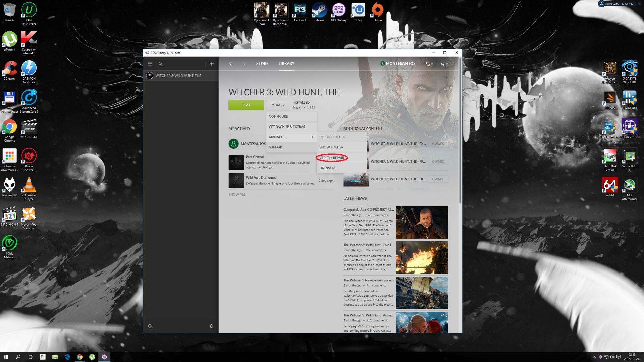The height and width of the screenshot is (362, 644).
Task: Open the action center notification icon
Action: pyautogui.click(x=619, y=357)
